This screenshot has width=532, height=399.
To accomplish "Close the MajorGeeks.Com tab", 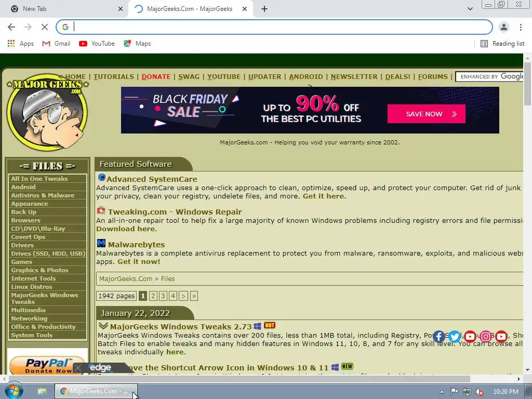I will [245, 9].
